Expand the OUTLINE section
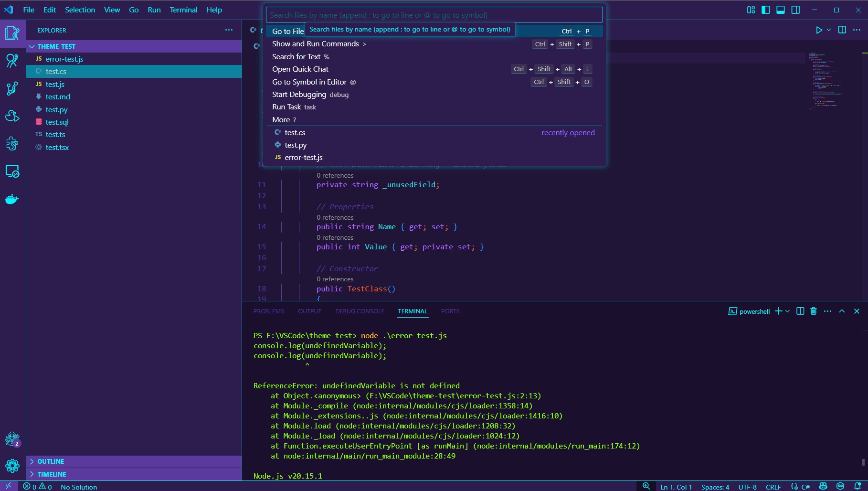 (x=48, y=461)
